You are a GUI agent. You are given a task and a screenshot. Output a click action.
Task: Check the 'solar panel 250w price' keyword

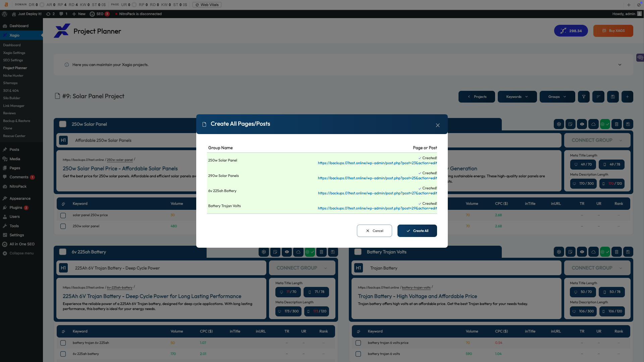click(x=63, y=215)
